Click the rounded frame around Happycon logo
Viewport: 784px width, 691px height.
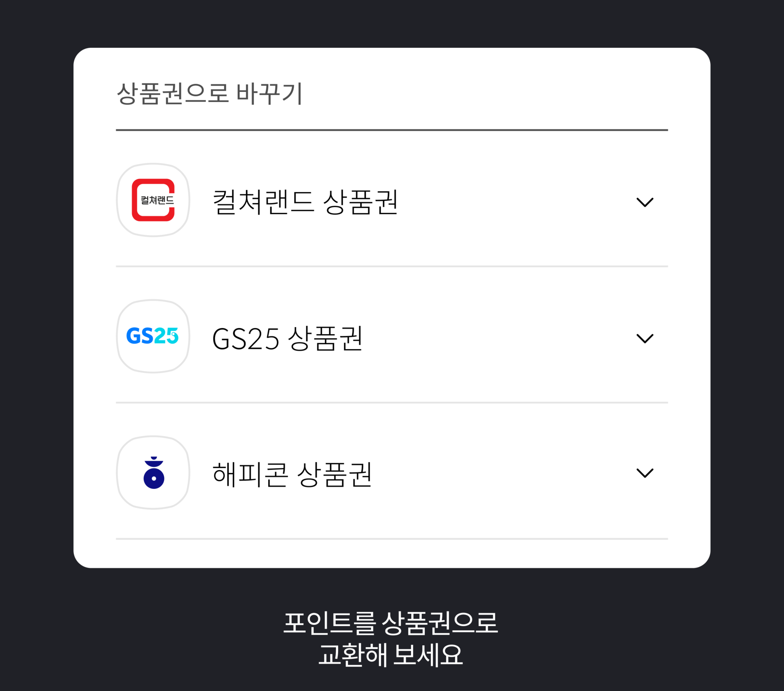[153, 473]
